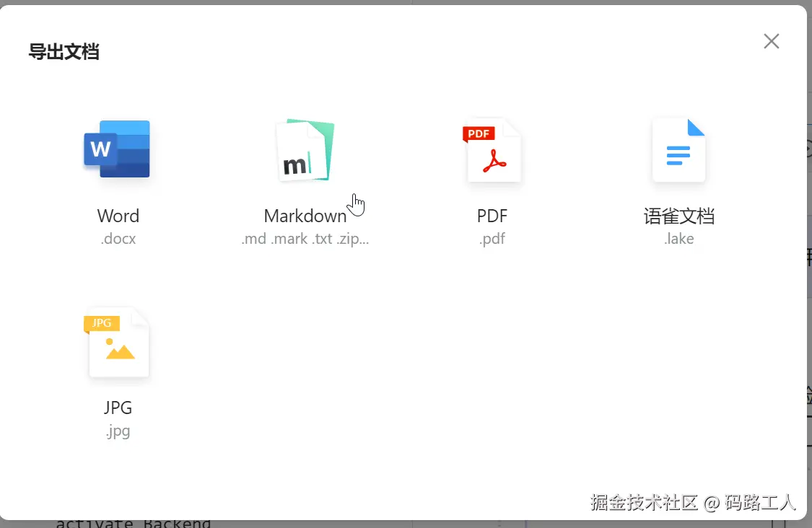This screenshot has width=812, height=528.
Task: Click the 导出文档 dialog title
Action: (64, 52)
